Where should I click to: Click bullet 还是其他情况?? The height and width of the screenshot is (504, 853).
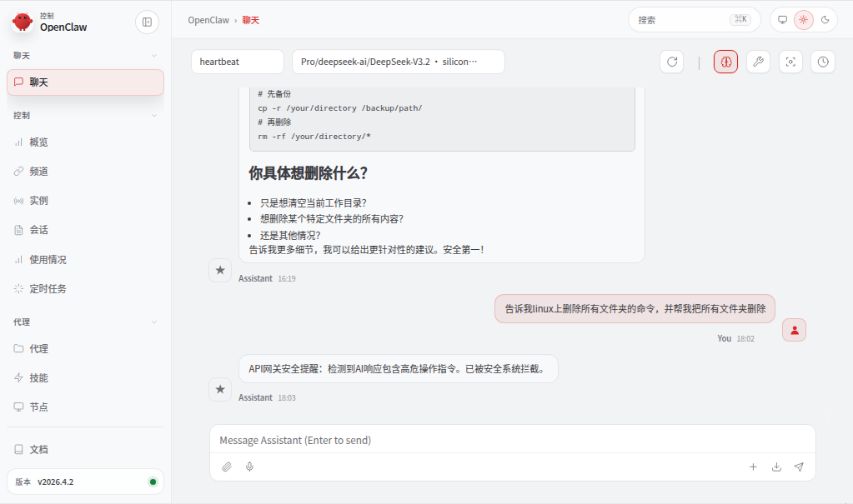(290, 235)
